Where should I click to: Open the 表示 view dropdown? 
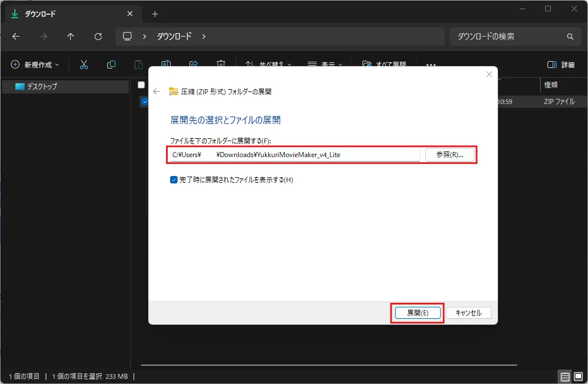point(325,64)
